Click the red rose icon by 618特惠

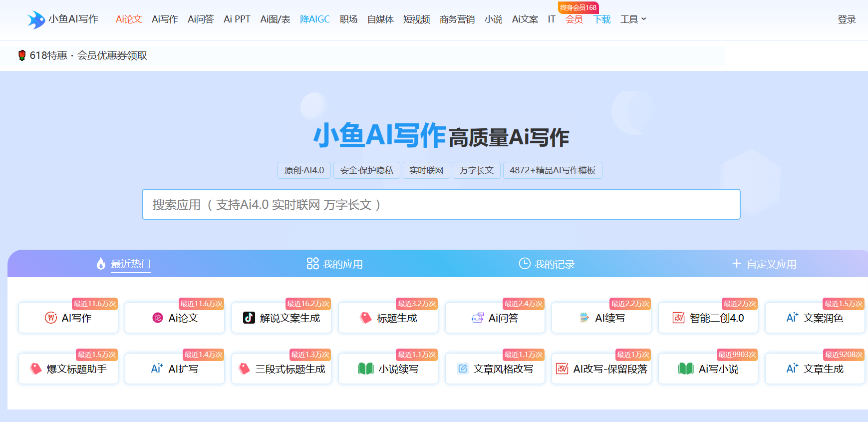click(x=22, y=55)
